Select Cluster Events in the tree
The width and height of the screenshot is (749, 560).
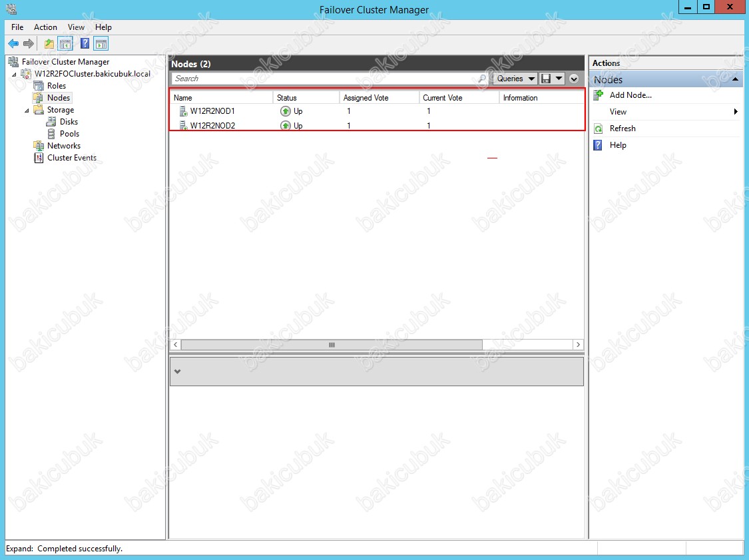pyautogui.click(x=72, y=158)
